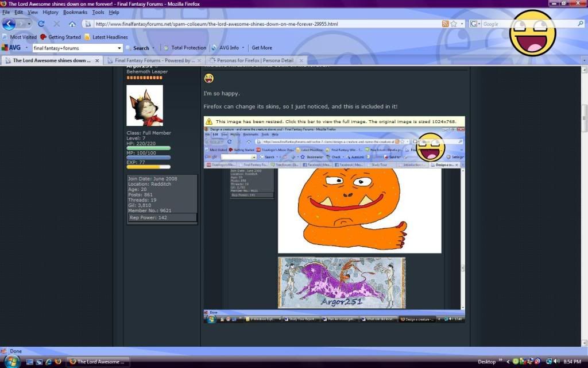Image resolution: width=588 pixels, height=368 pixels.
Task: Reload the current page
Action: pos(40,24)
